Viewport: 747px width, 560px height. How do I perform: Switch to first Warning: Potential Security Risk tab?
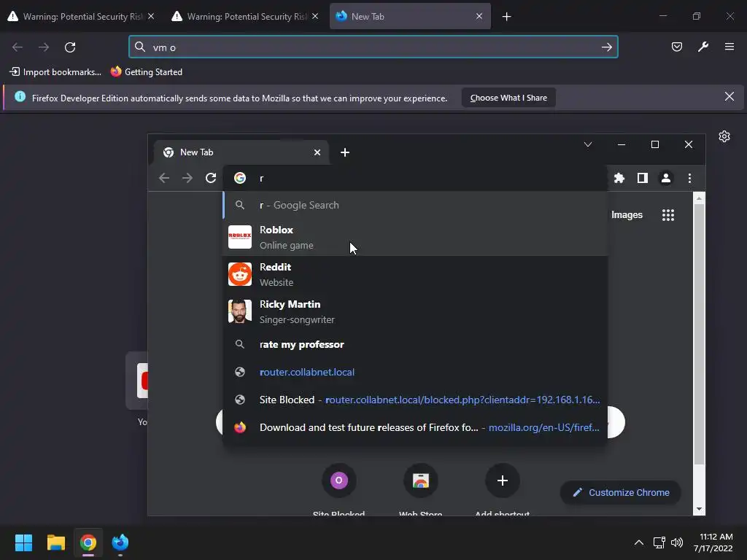pyautogui.click(x=81, y=16)
